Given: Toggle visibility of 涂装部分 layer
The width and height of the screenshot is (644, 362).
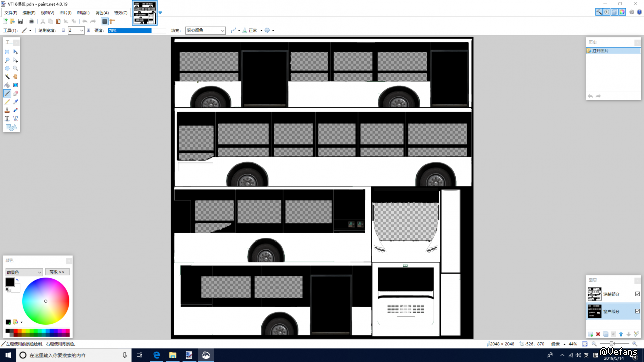Looking at the screenshot, I should tap(637, 294).
